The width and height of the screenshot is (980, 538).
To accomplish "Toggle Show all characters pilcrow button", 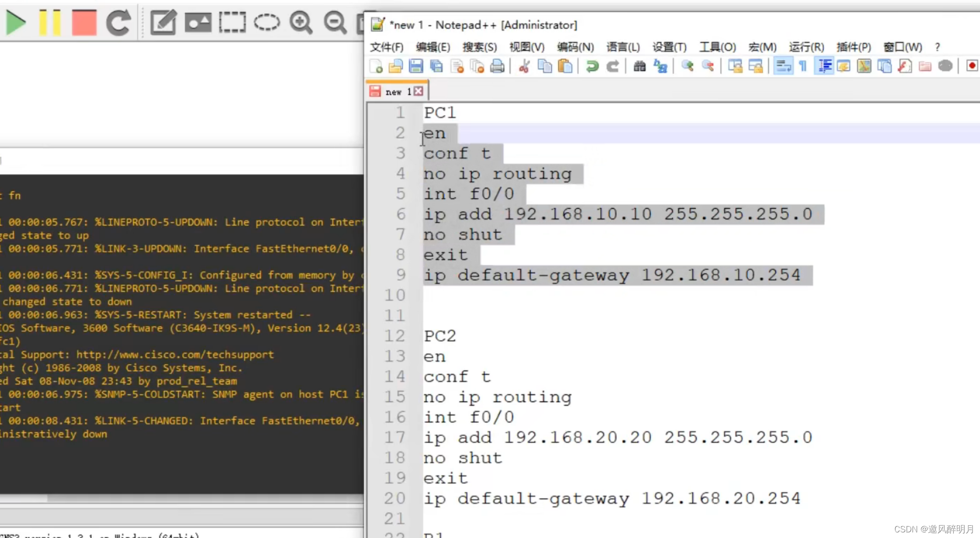I will point(803,66).
